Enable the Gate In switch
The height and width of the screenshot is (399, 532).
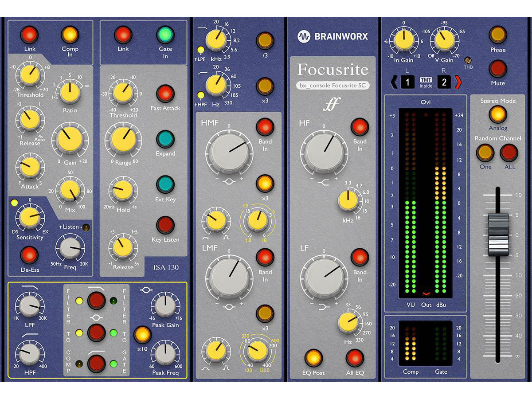pos(165,35)
